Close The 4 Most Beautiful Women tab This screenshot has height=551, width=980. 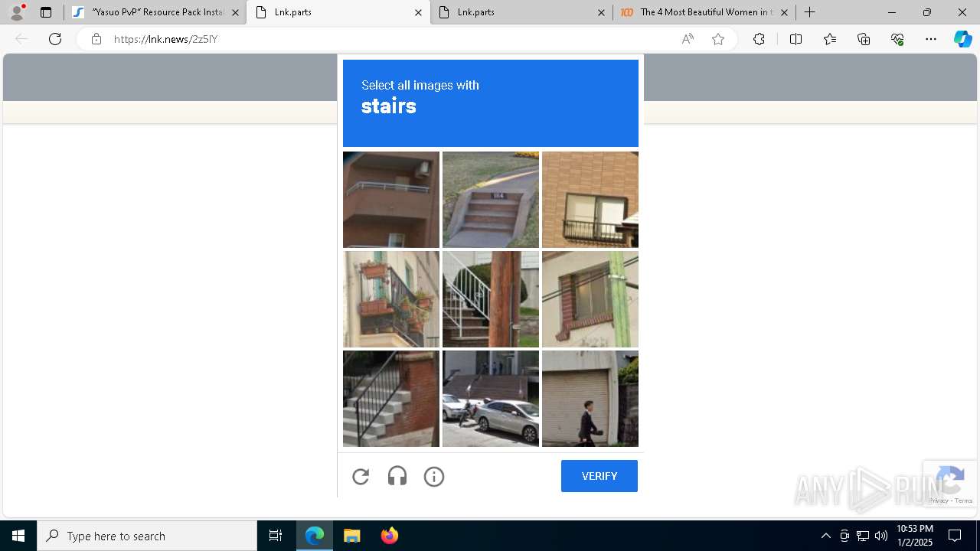coord(784,12)
